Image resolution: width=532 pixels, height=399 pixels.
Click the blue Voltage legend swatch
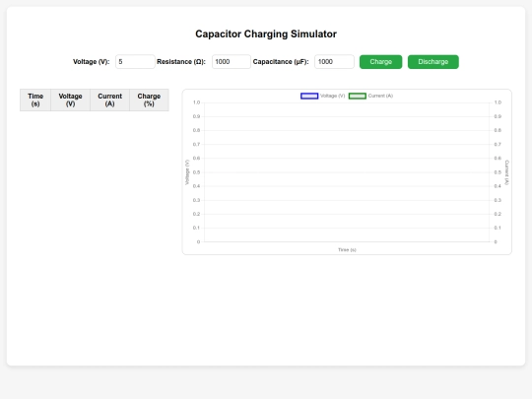point(309,96)
